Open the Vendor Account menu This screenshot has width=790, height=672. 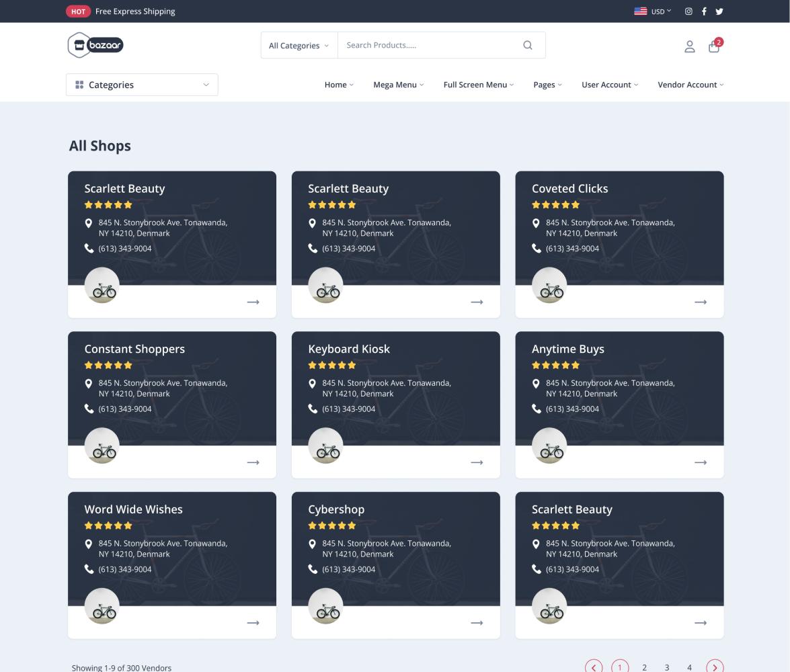(690, 85)
